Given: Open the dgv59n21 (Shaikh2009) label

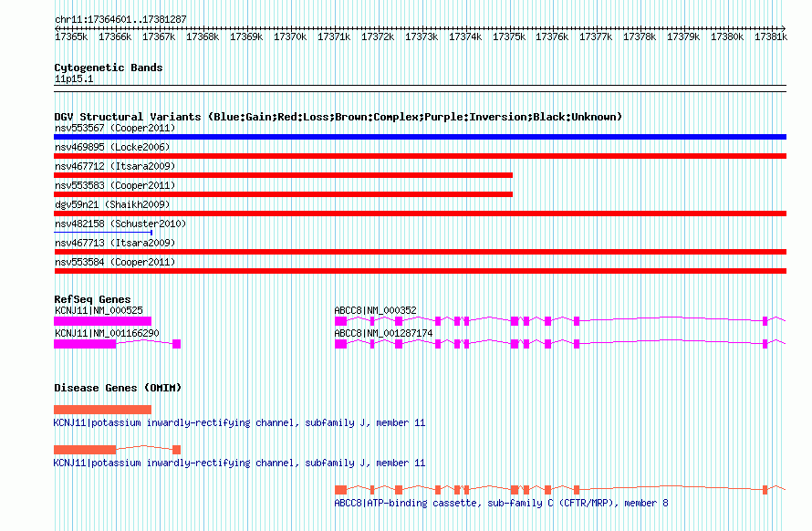Looking at the screenshot, I should click(x=112, y=204).
